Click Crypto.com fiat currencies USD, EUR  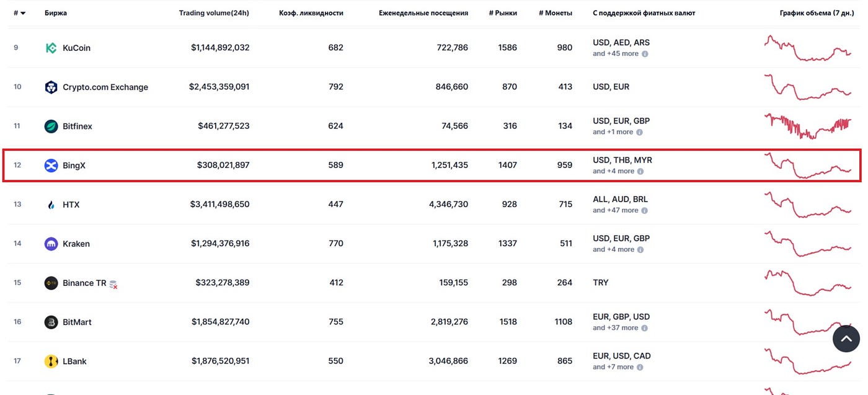611,87
